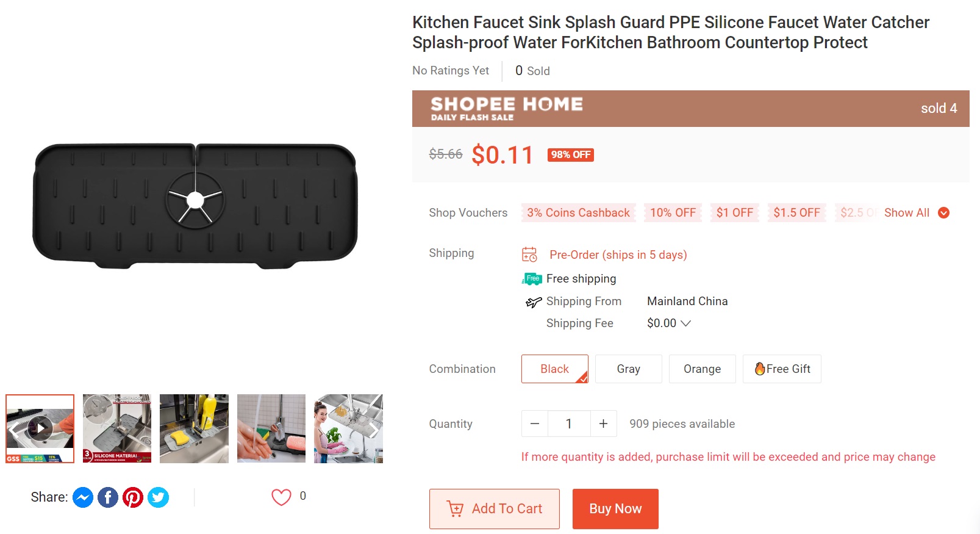This screenshot has width=980, height=534.
Task: Open the Shipping Fee dropdown arrow
Action: pyautogui.click(x=685, y=323)
